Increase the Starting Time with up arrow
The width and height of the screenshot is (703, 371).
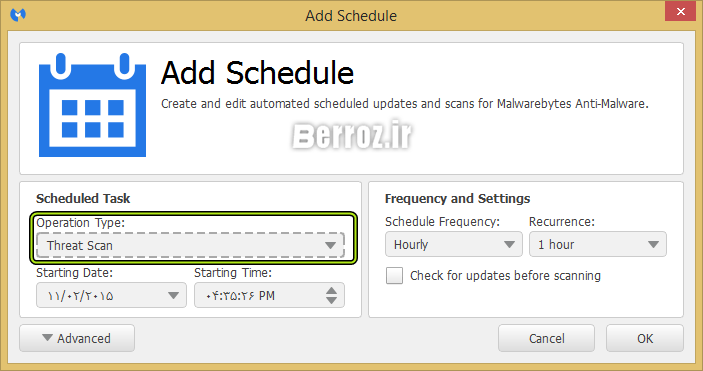pyautogui.click(x=331, y=290)
